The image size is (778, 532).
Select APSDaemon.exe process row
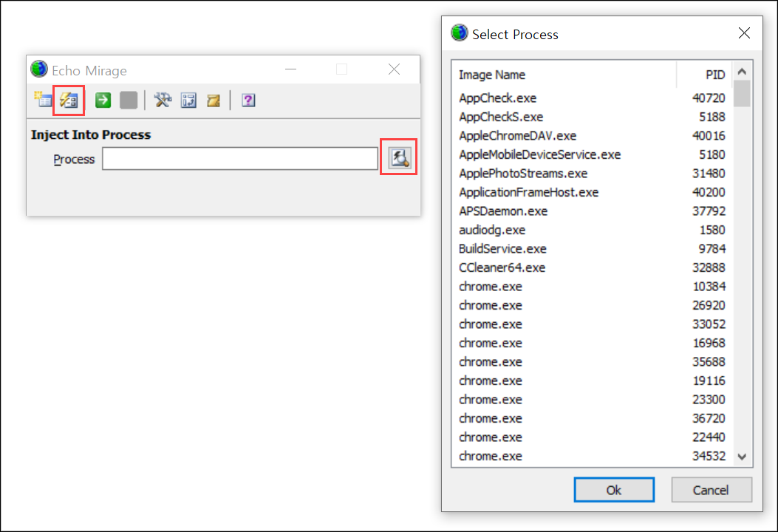pyautogui.click(x=592, y=211)
